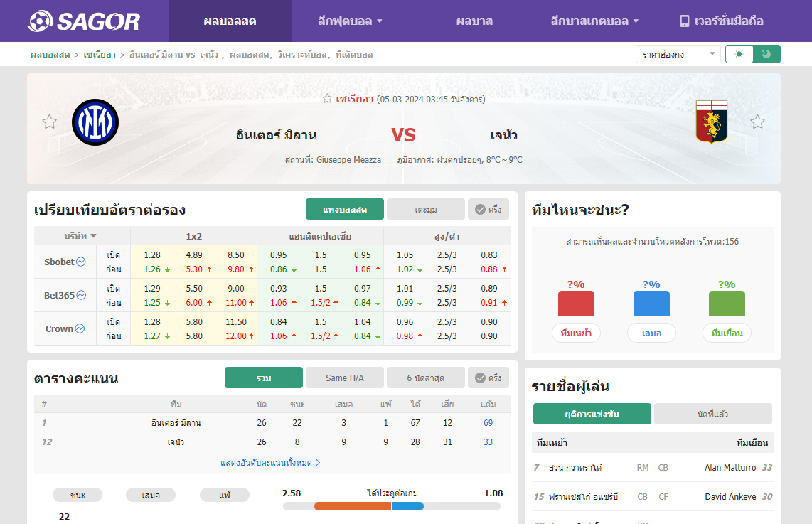Vote for away team ทีมเยือน
This screenshot has height=524, width=812.
pyautogui.click(x=727, y=333)
